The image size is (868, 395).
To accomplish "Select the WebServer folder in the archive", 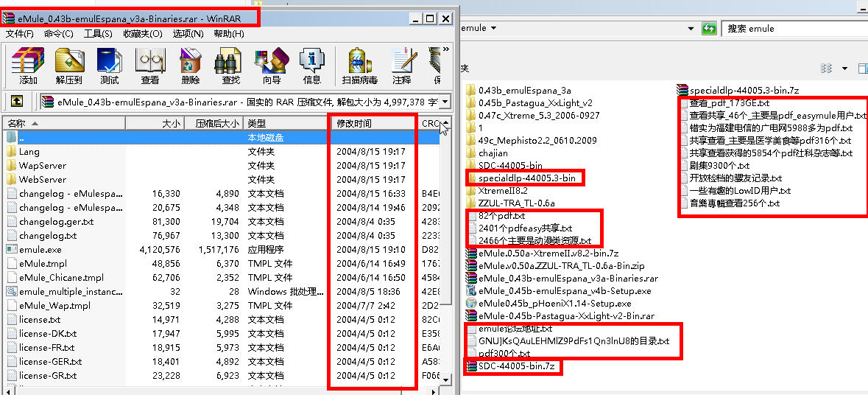I will (x=43, y=180).
